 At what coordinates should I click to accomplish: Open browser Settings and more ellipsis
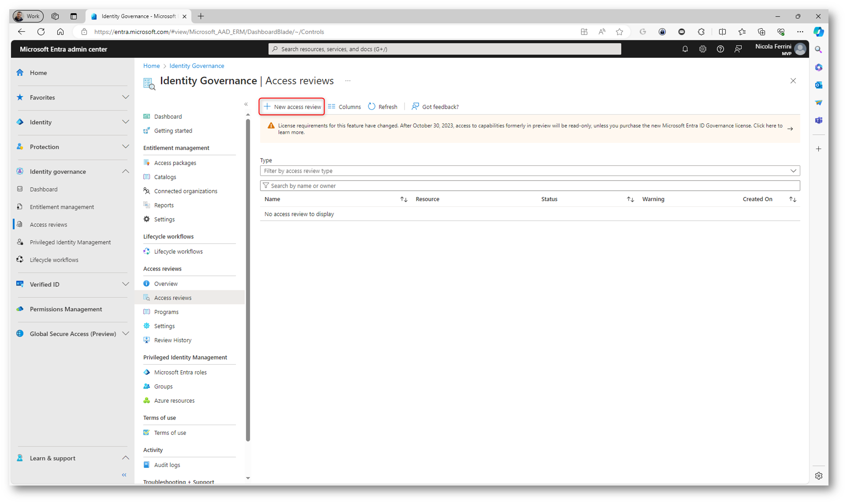coord(800,32)
